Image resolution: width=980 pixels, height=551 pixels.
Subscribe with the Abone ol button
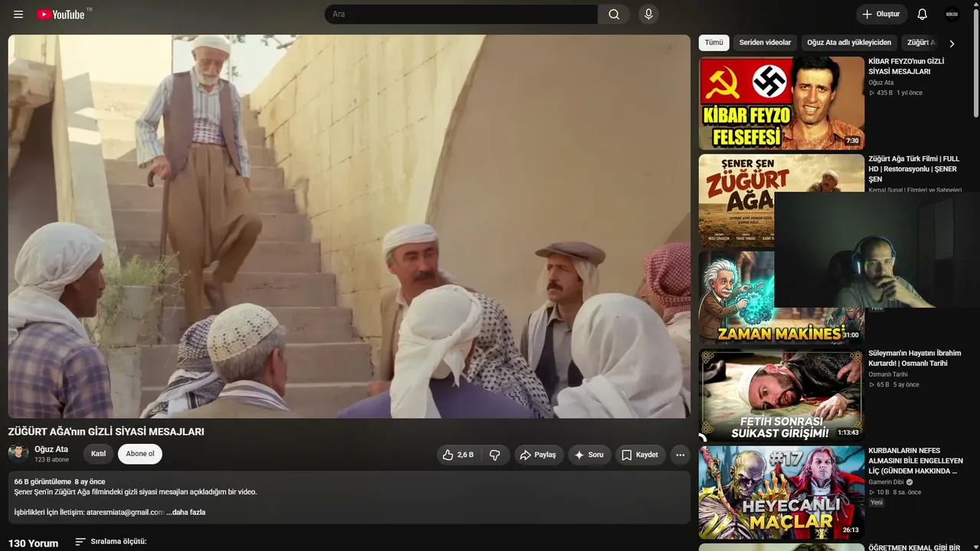pyautogui.click(x=140, y=454)
